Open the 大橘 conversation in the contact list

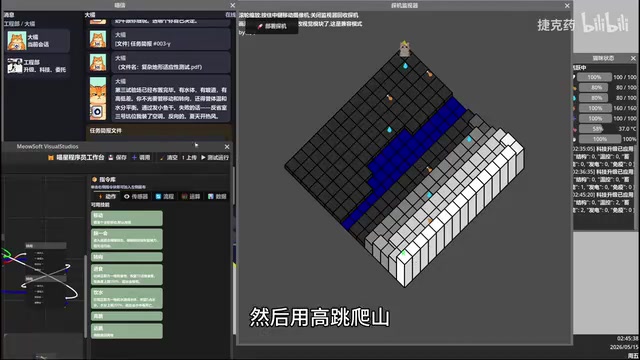tap(38, 41)
